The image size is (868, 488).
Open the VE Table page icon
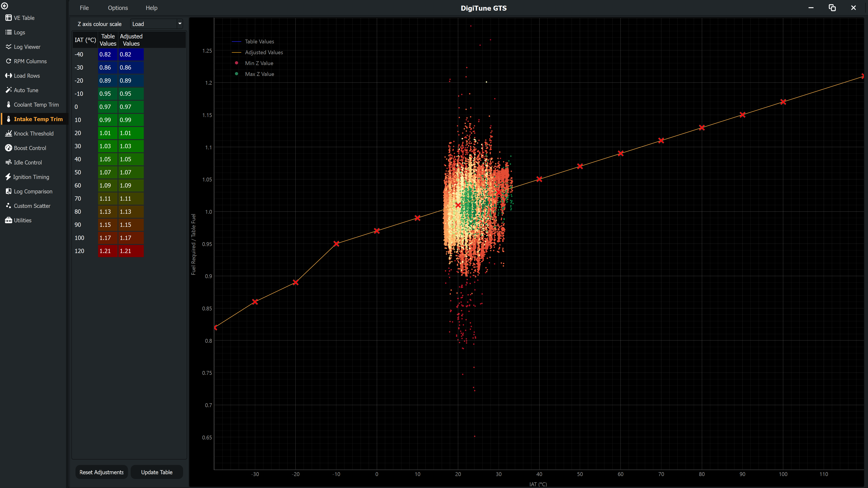(8, 18)
